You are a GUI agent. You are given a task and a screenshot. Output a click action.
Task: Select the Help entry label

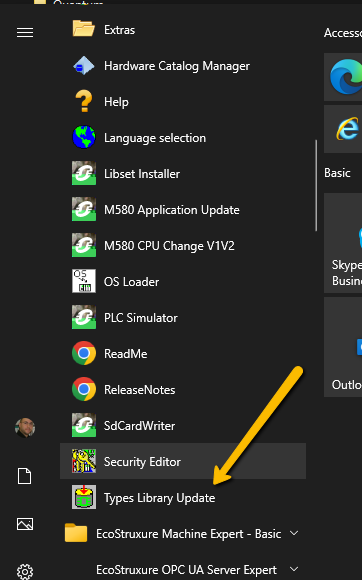[x=116, y=102]
